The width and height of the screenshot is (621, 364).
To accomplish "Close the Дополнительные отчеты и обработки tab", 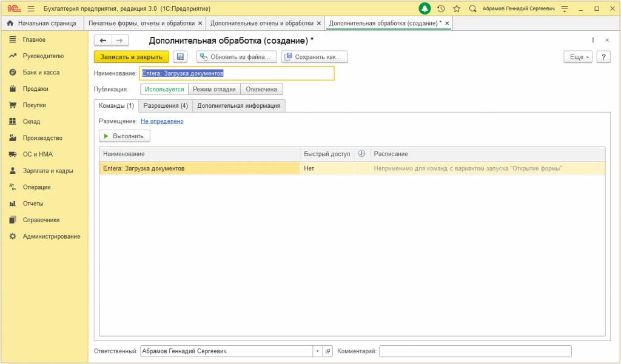I will 319,24.
